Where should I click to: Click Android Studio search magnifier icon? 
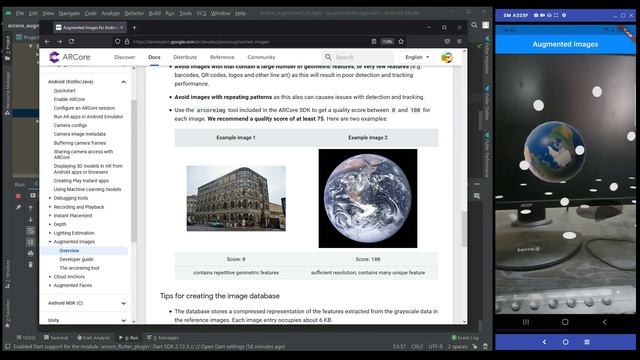click(474, 25)
